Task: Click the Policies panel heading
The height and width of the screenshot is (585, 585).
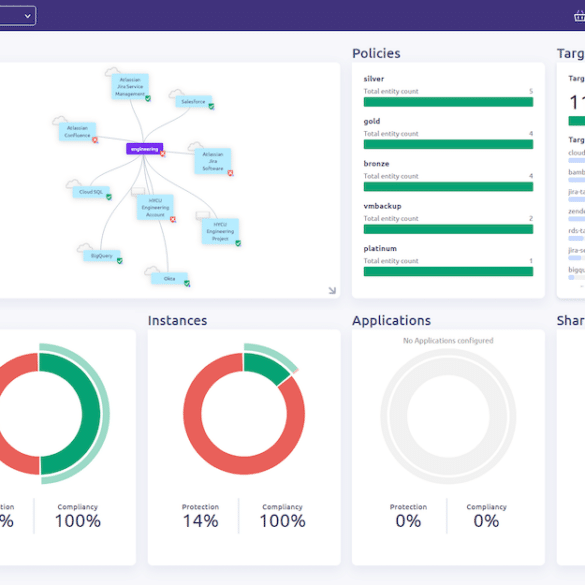Action: click(376, 53)
